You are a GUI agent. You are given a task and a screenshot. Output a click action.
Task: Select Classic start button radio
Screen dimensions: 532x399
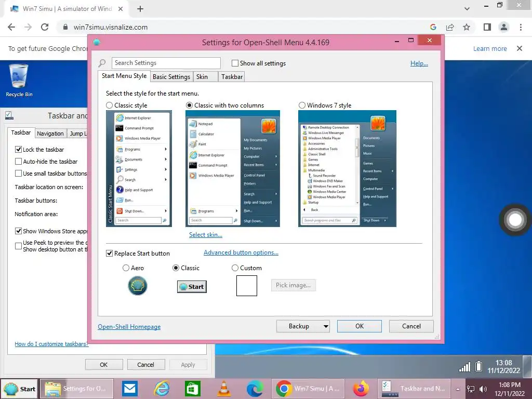click(176, 268)
